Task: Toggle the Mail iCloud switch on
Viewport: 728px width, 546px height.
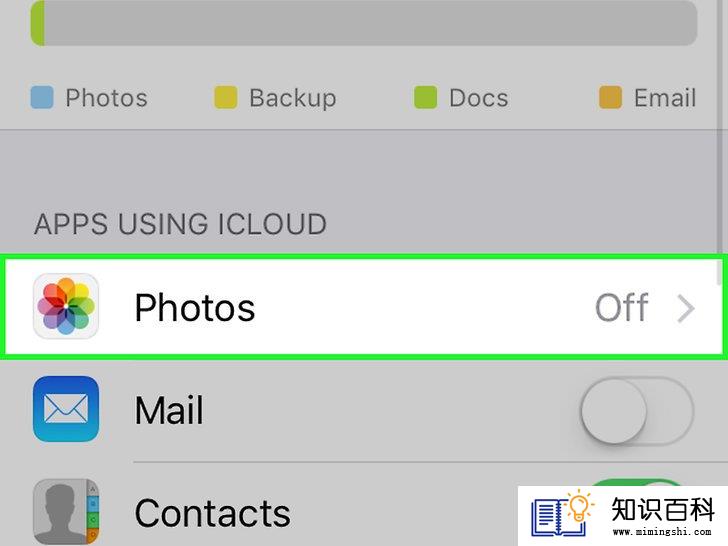Action: click(637, 411)
